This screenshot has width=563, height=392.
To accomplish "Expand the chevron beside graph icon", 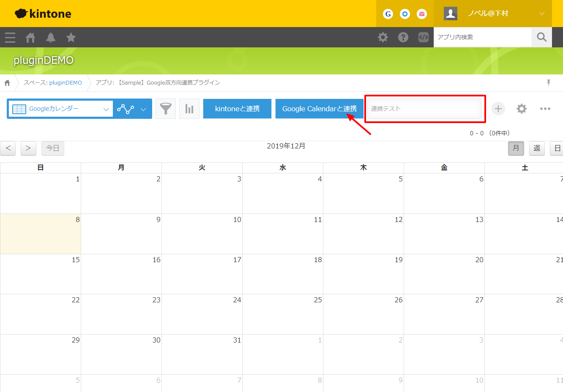I will [143, 109].
